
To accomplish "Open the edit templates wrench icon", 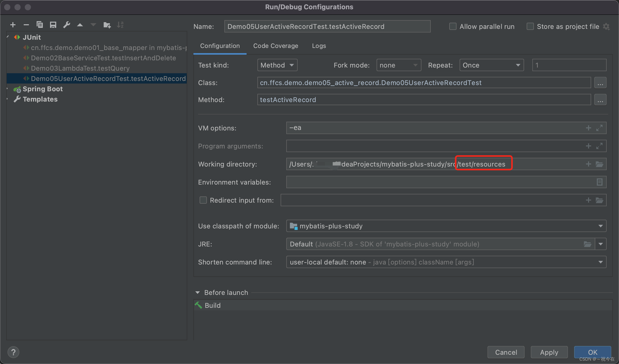I will (x=67, y=25).
